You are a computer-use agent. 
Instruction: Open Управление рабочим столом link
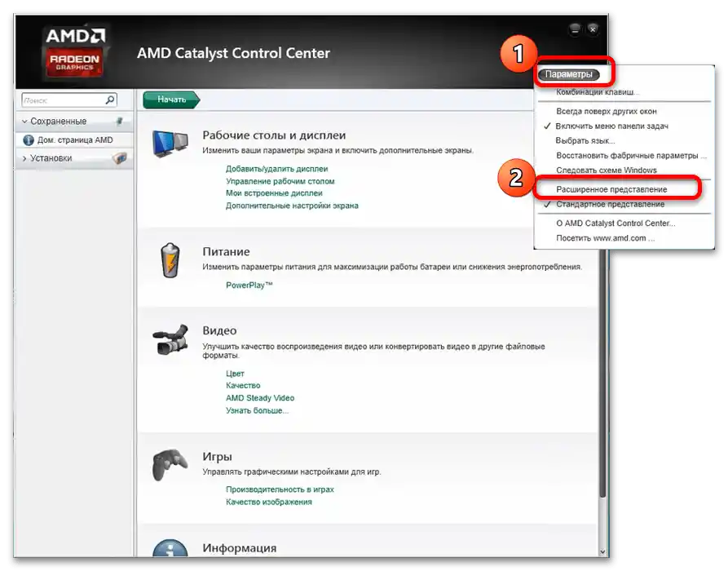point(280,181)
